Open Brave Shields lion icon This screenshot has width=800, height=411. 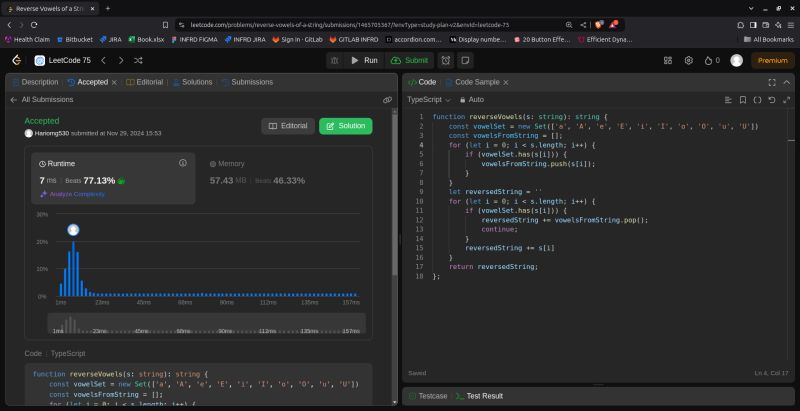(599, 24)
